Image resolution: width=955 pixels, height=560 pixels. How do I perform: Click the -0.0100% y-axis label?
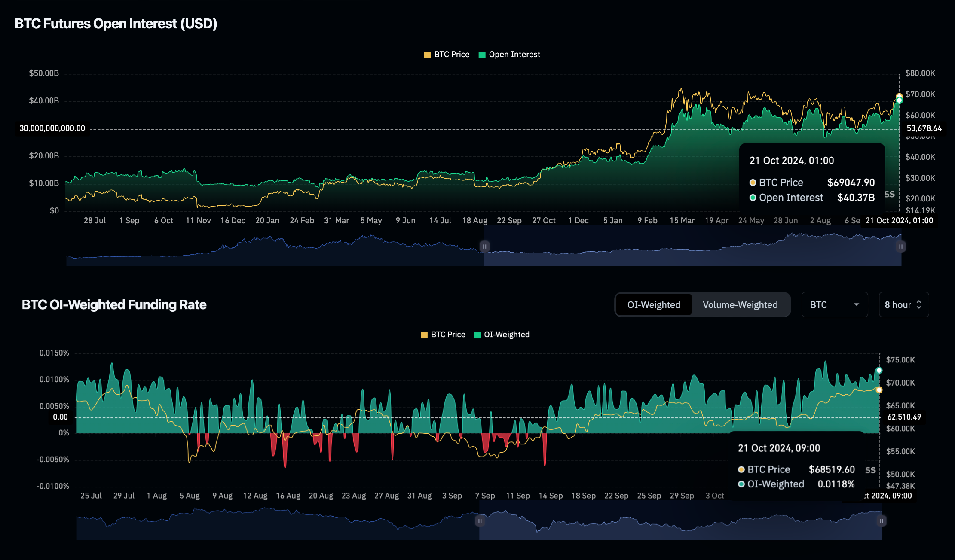click(x=52, y=486)
